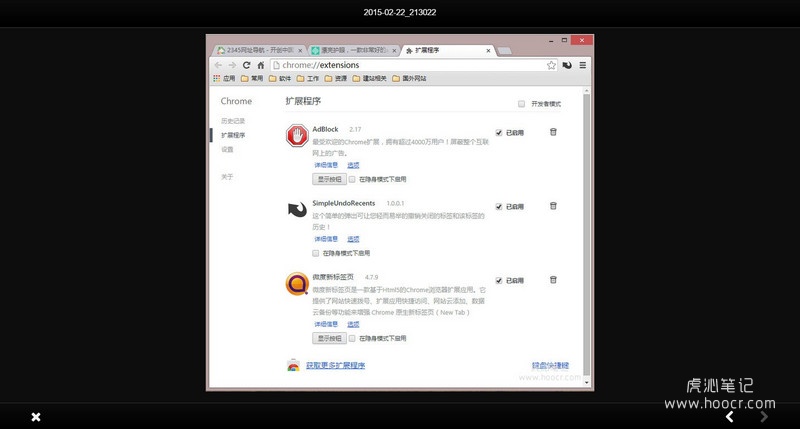Open 选项 link for SimpleUndoRecents
The image size is (800, 429).
pos(353,239)
